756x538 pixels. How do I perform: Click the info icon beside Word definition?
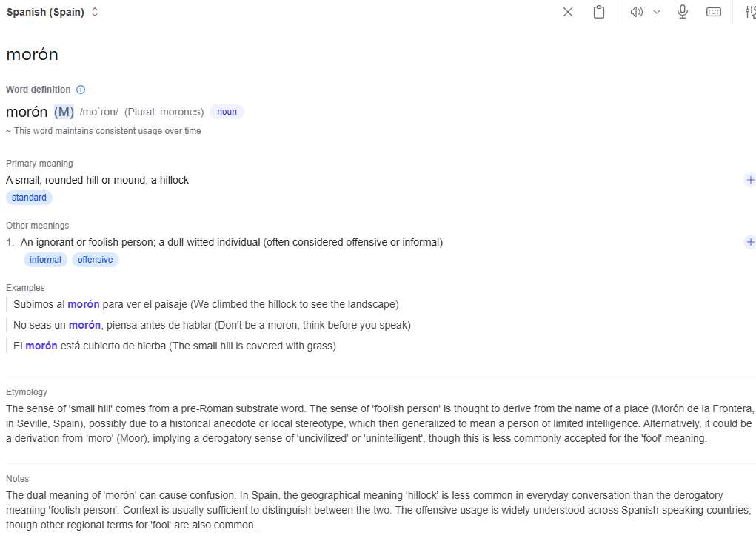click(81, 90)
